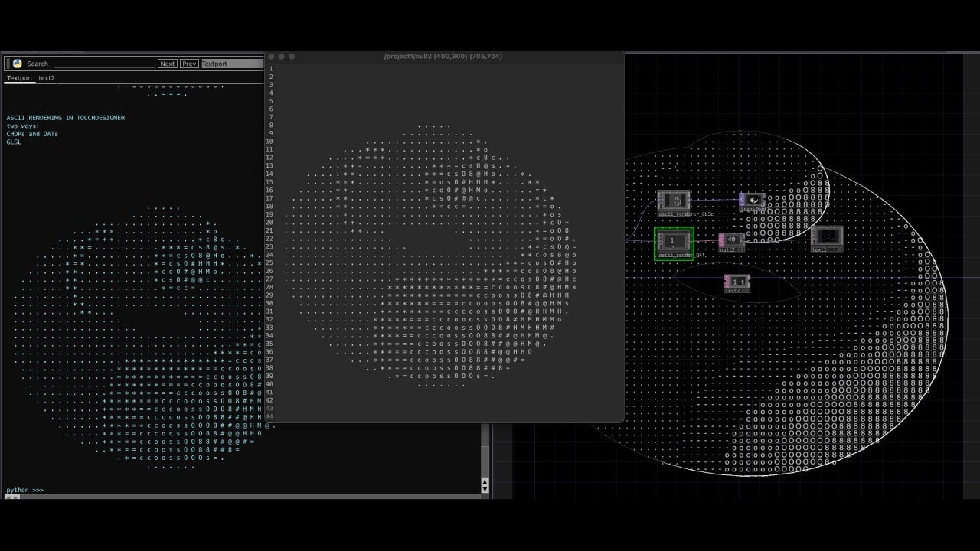Click the Textport search input field
This screenshot has height=551, width=980.
[x=104, y=64]
